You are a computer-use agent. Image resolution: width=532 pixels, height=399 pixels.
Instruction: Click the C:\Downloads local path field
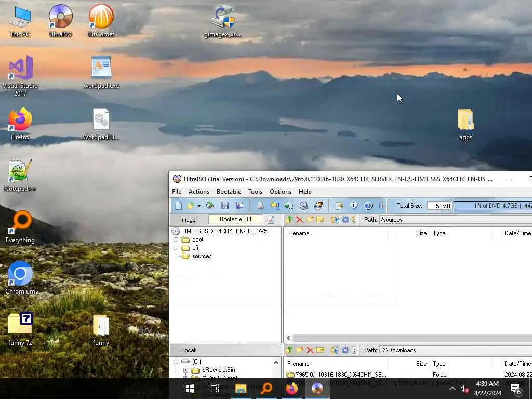click(455, 350)
